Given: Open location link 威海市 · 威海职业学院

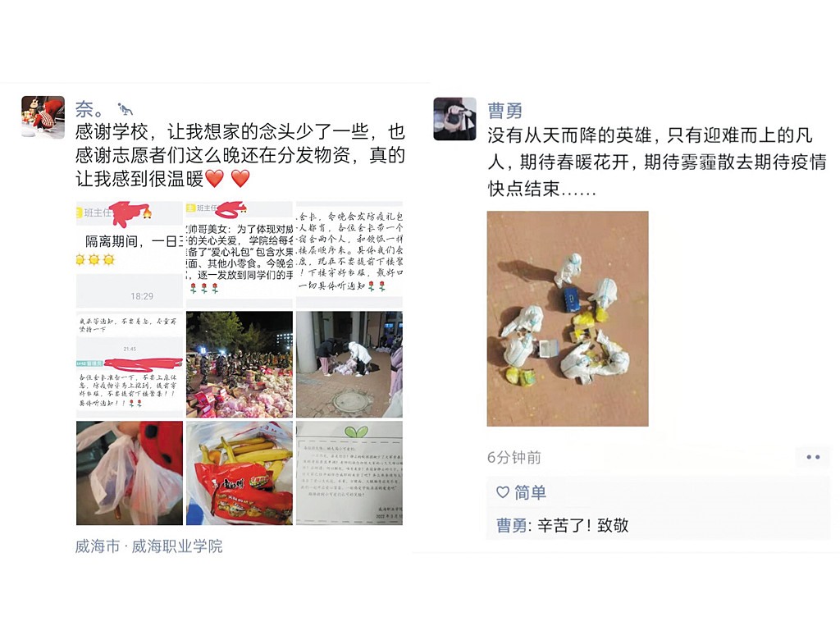Looking at the screenshot, I should click(x=149, y=546).
